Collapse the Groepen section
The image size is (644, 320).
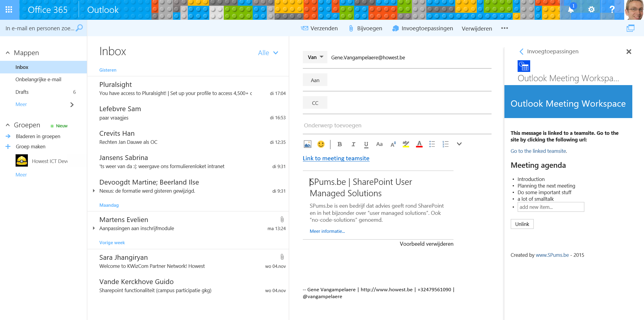tap(8, 125)
